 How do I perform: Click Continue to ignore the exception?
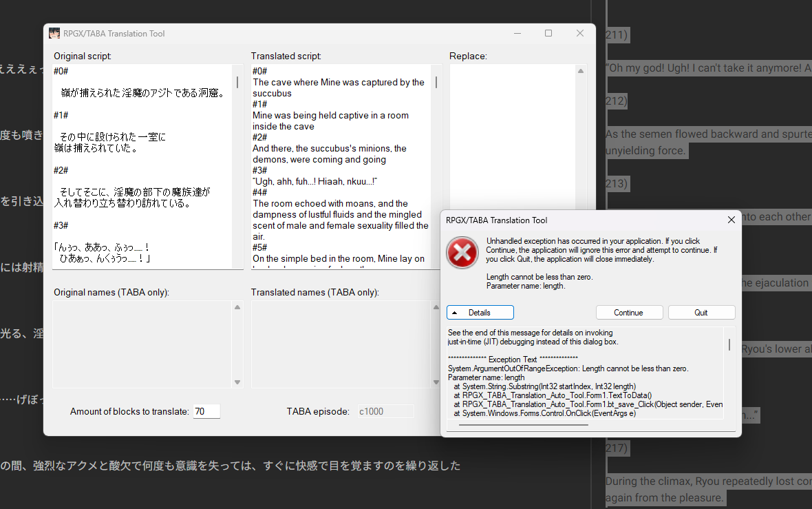coord(629,313)
